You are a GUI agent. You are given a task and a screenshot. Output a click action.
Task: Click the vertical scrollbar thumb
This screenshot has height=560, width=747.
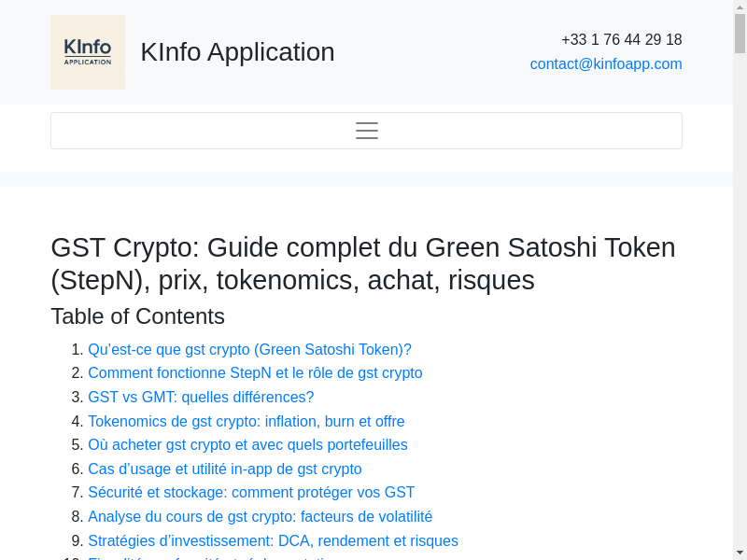(x=740, y=34)
